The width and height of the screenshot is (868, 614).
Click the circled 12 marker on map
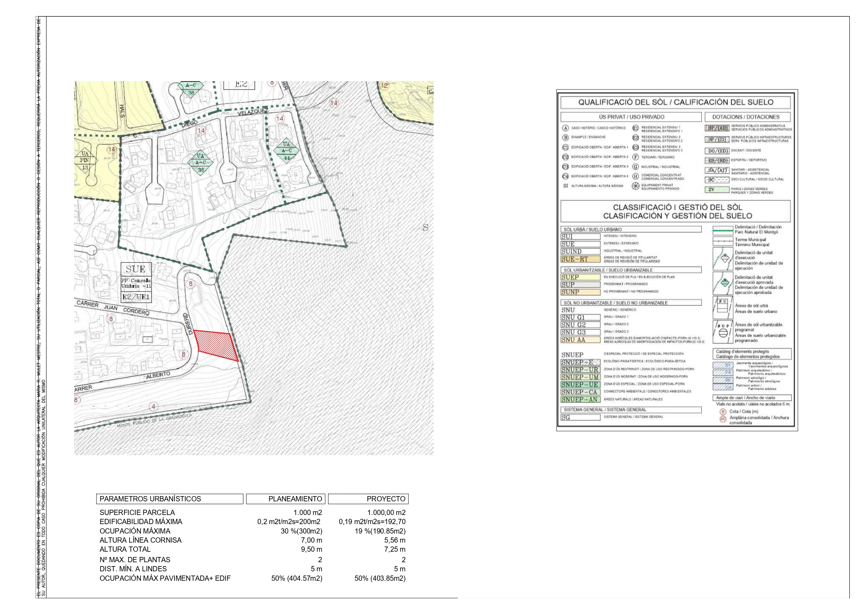pyautogui.click(x=384, y=85)
